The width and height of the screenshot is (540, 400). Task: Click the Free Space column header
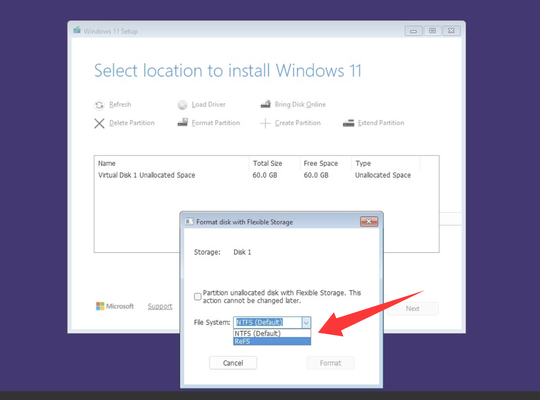[325, 163]
